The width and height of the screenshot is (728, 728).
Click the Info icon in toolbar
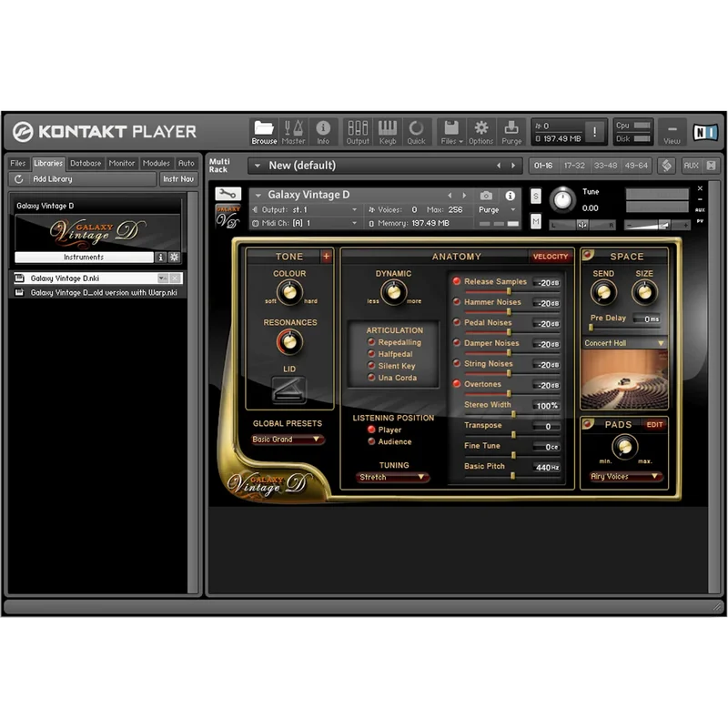[x=323, y=132]
